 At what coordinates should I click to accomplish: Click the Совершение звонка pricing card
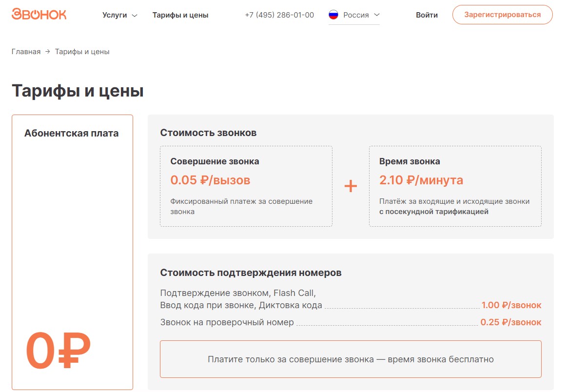coord(246,186)
